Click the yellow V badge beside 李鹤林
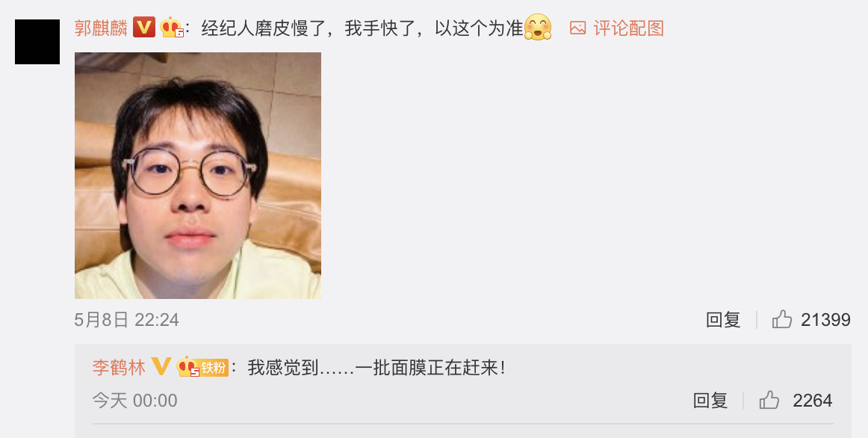 [161, 366]
